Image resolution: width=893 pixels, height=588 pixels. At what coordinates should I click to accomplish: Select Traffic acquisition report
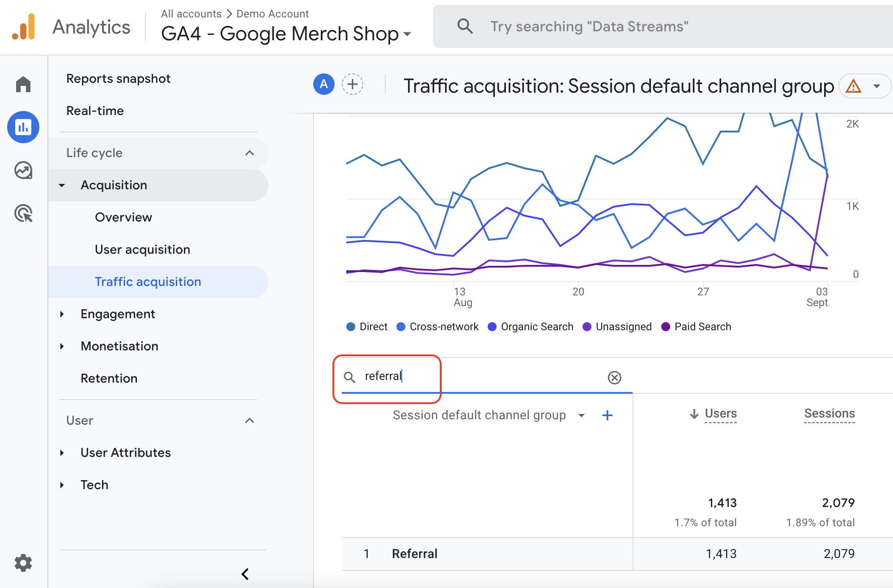pyautogui.click(x=158, y=282)
